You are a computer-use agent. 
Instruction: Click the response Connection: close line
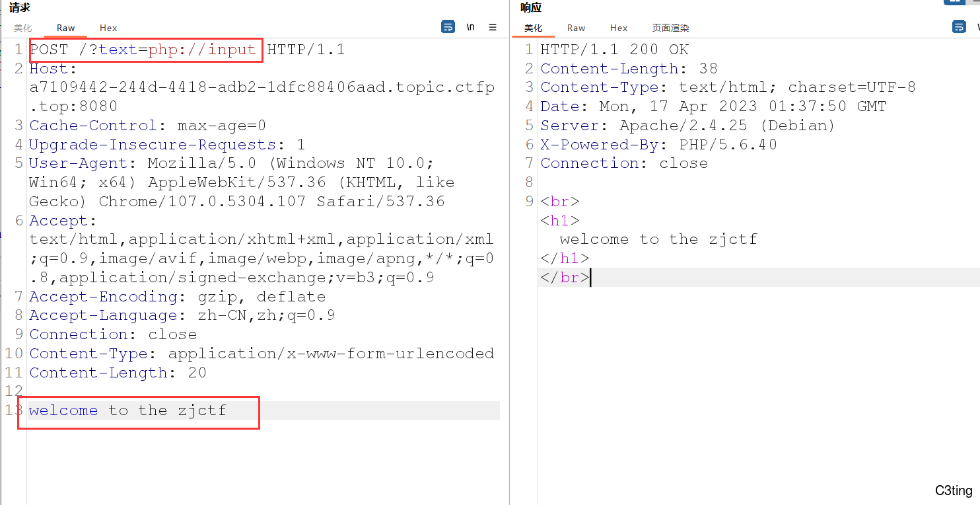point(624,163)
